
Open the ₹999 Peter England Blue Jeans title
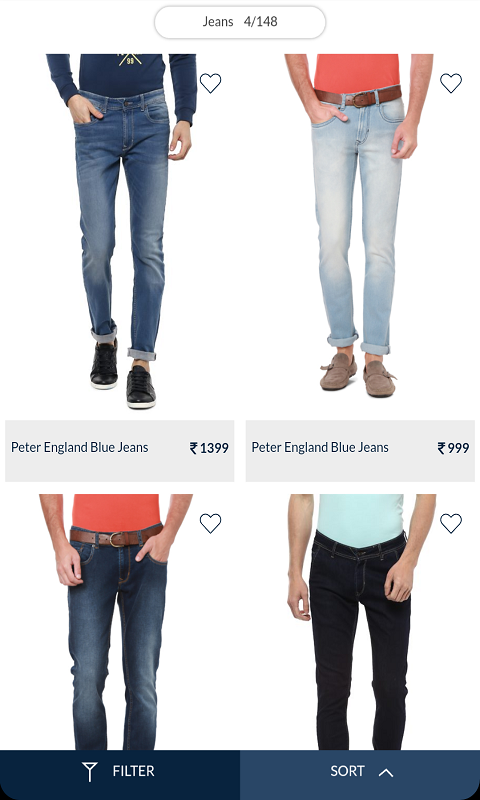(x=320, y=447)
